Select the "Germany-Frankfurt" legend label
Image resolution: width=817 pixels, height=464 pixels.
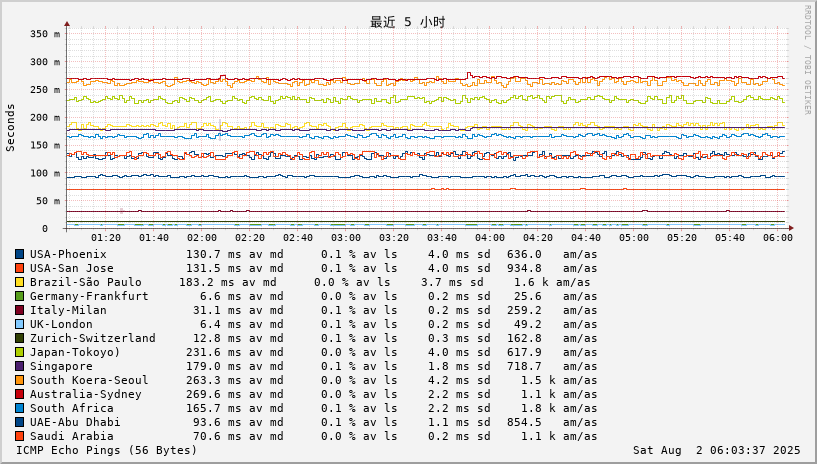click(x=89, y=296)
